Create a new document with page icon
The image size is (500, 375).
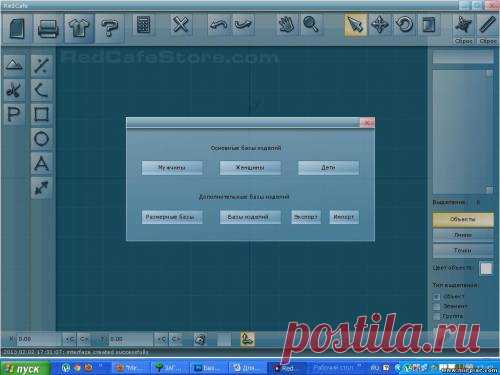click(x=17, y=28)
